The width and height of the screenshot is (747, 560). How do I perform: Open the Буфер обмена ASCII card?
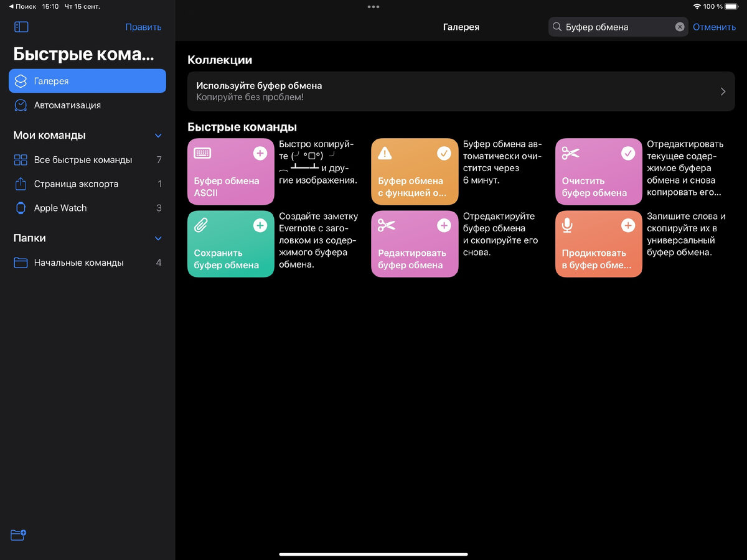[231, 172]
